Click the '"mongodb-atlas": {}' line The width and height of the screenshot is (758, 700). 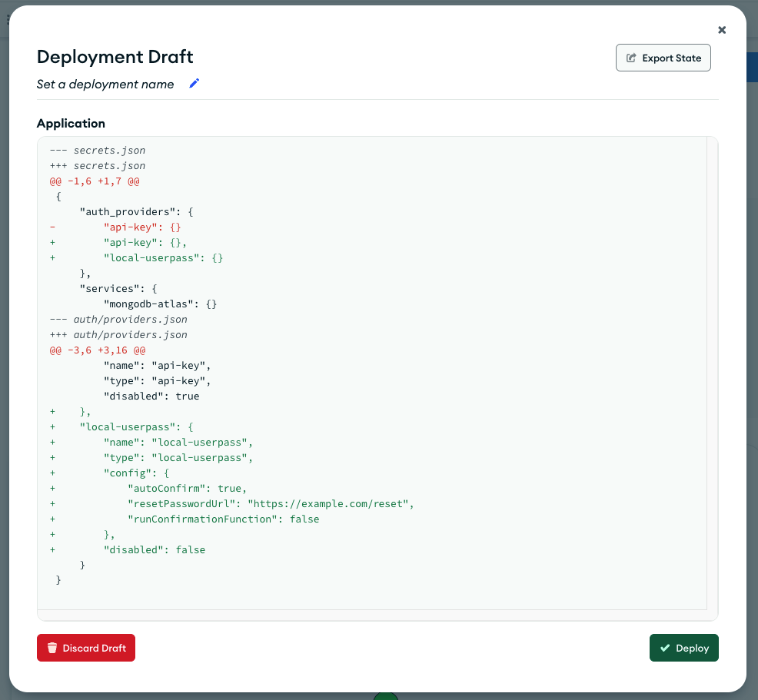coord(161,304)
